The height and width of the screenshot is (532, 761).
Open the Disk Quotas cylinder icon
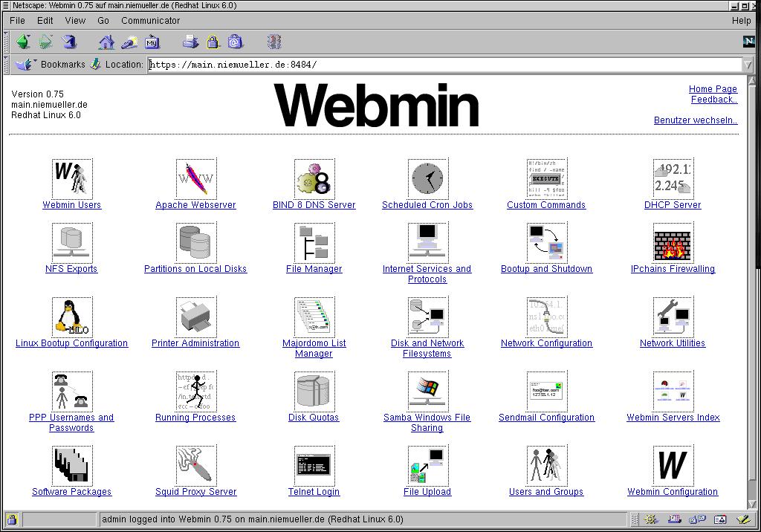coord(314,392)
